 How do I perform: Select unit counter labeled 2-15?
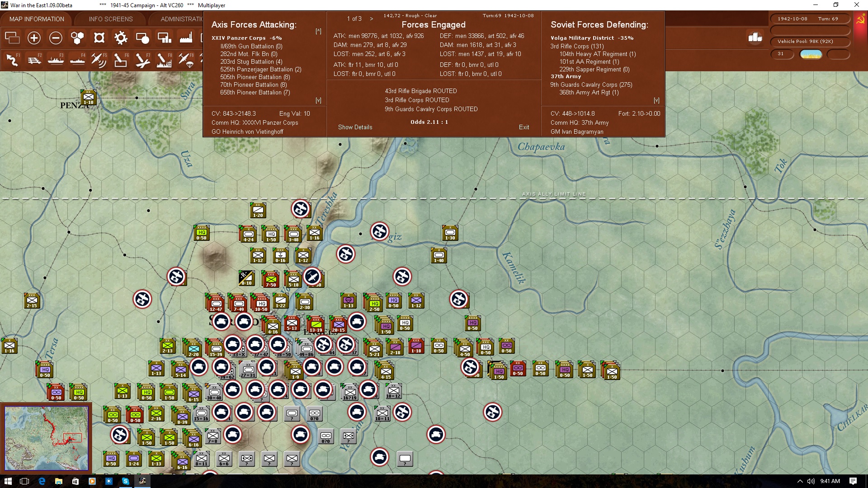[x=32, y=300]
